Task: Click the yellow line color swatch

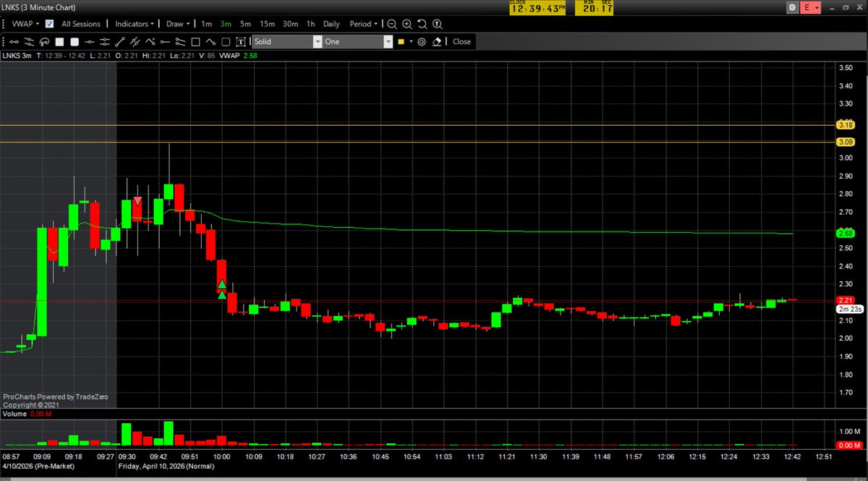Action: pos(401,42)
